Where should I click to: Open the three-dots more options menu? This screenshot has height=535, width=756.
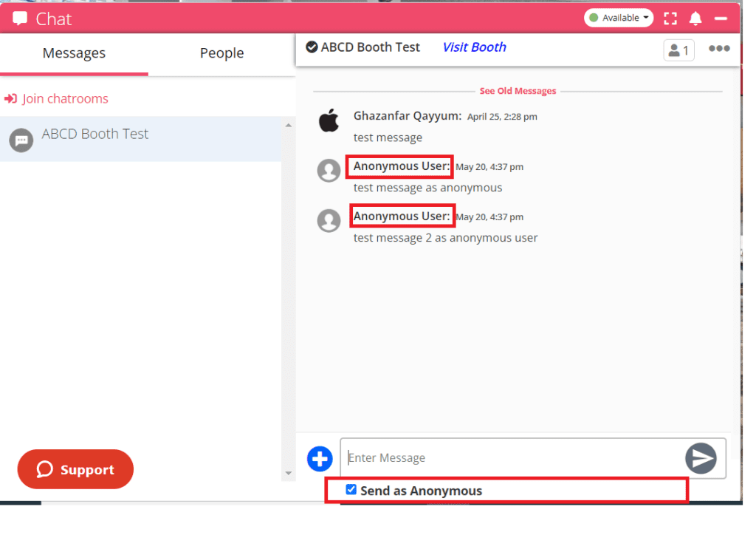[719, 48]
